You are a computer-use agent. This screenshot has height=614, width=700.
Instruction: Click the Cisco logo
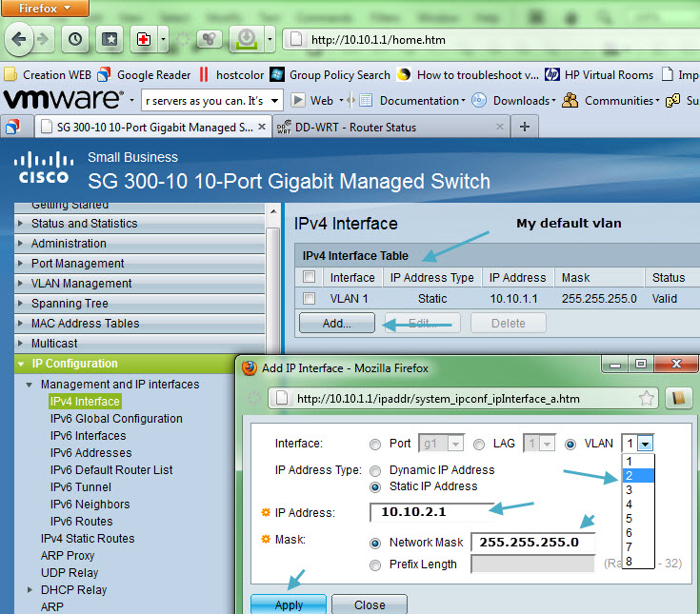tap(44, 168)
